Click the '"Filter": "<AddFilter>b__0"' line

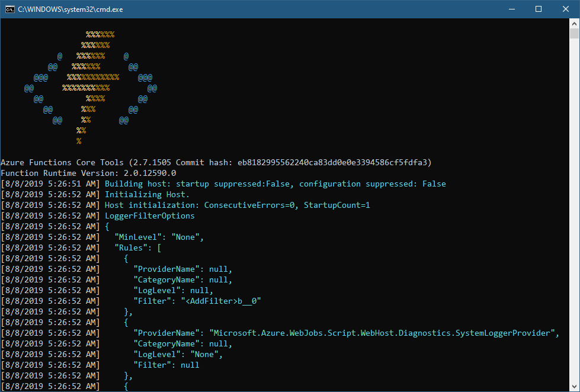[197, 301]
